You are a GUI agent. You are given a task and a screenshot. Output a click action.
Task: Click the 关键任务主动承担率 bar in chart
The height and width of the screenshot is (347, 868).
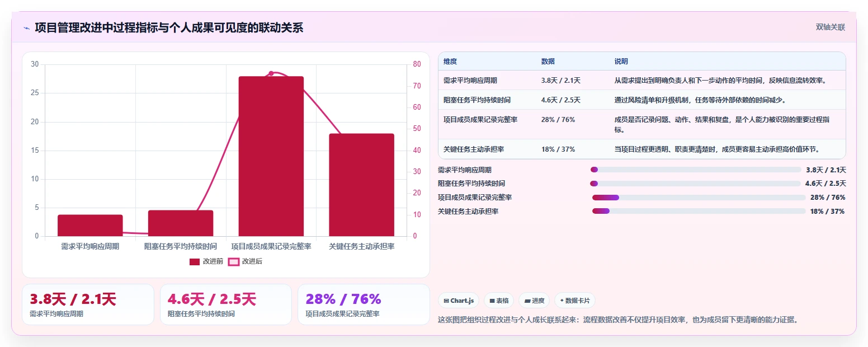(361, 185)
